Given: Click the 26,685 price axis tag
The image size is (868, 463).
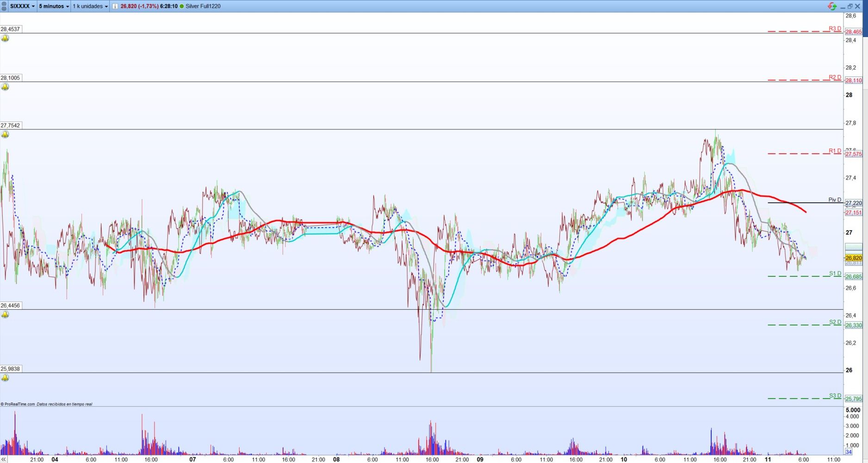Looking at the screenshot, I should click(x=854, y=277).
